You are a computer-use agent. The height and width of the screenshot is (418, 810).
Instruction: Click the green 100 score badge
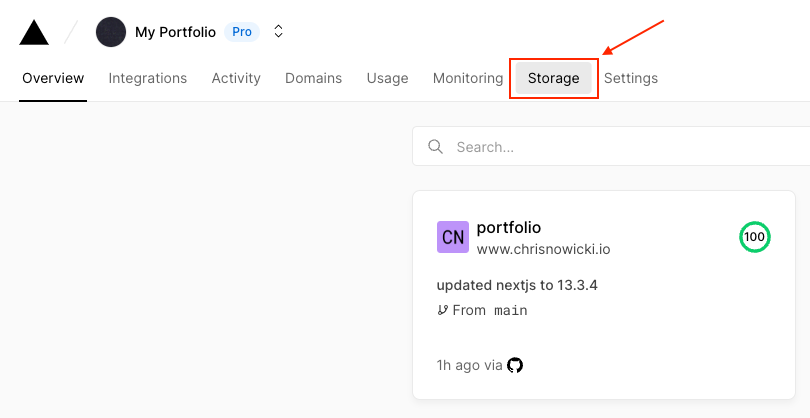coord(754,237)
